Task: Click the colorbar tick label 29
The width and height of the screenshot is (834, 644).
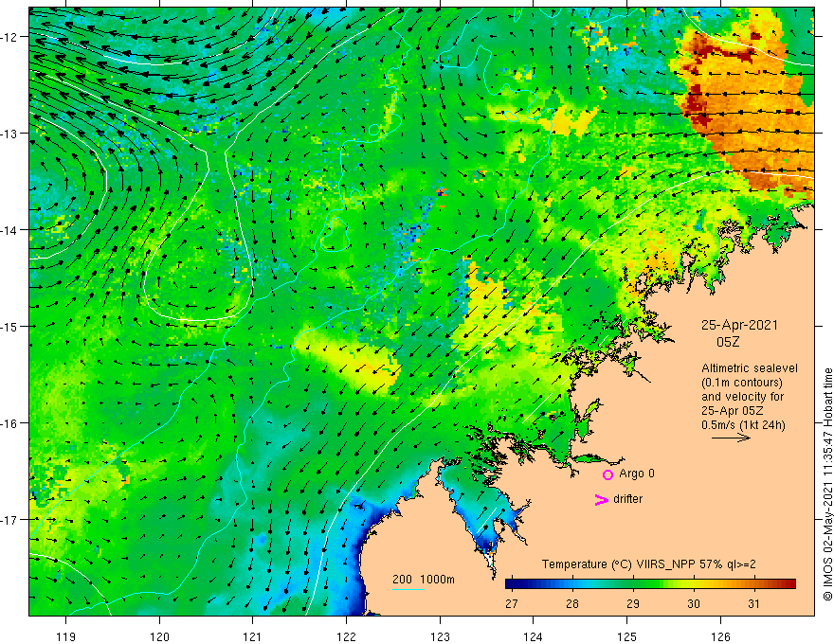Action: [x=632, y=603]
